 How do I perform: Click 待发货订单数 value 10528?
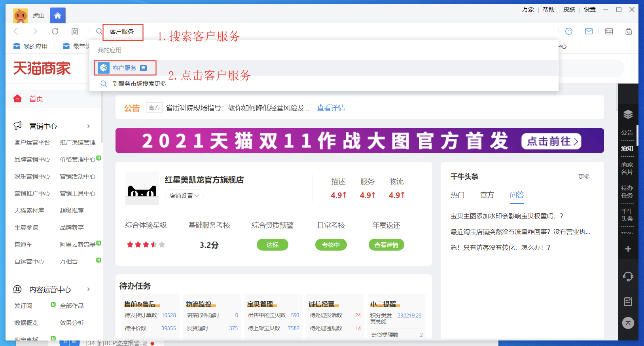pyautogui.click(x=169, y=315)
